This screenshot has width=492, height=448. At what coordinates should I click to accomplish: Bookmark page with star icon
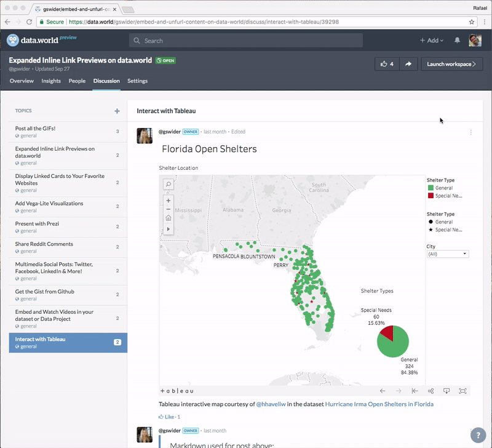point(471,22)
